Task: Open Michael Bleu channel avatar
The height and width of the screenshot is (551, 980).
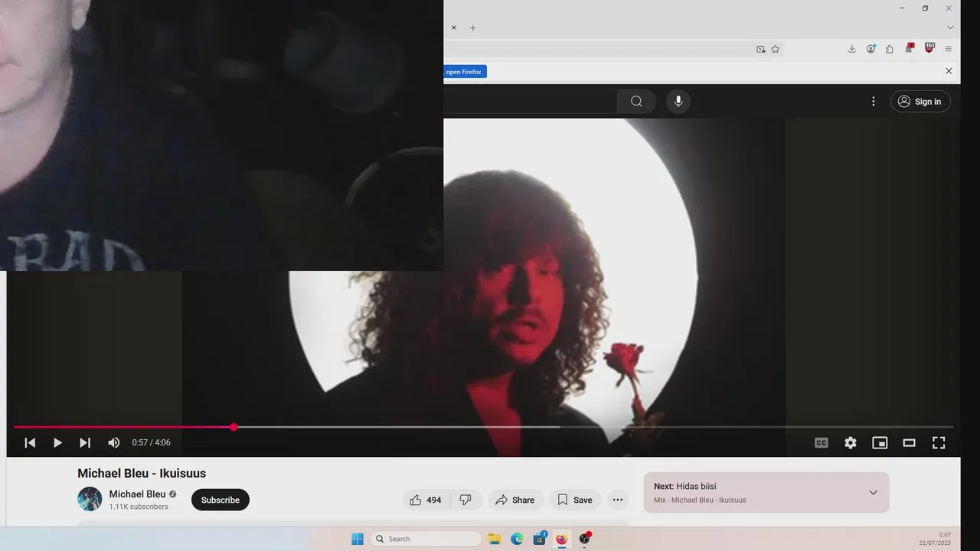Action: coord(90,499)
